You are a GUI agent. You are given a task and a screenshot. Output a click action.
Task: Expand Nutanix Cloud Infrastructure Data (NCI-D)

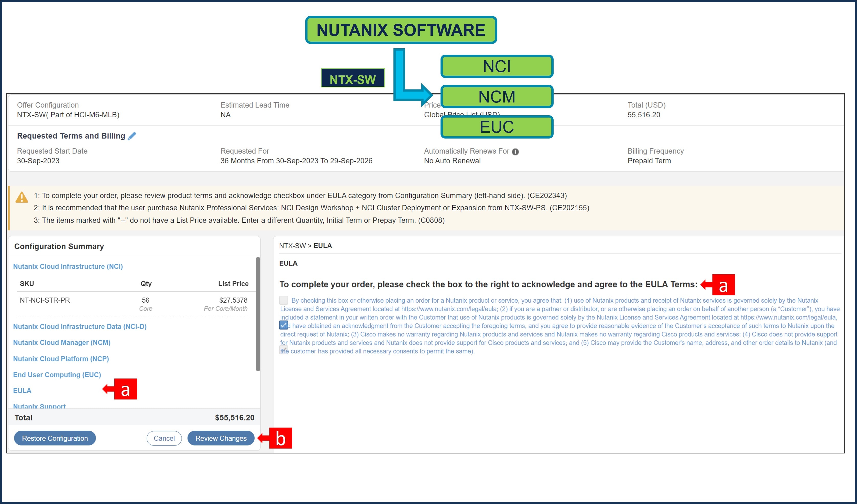[80, 327]
